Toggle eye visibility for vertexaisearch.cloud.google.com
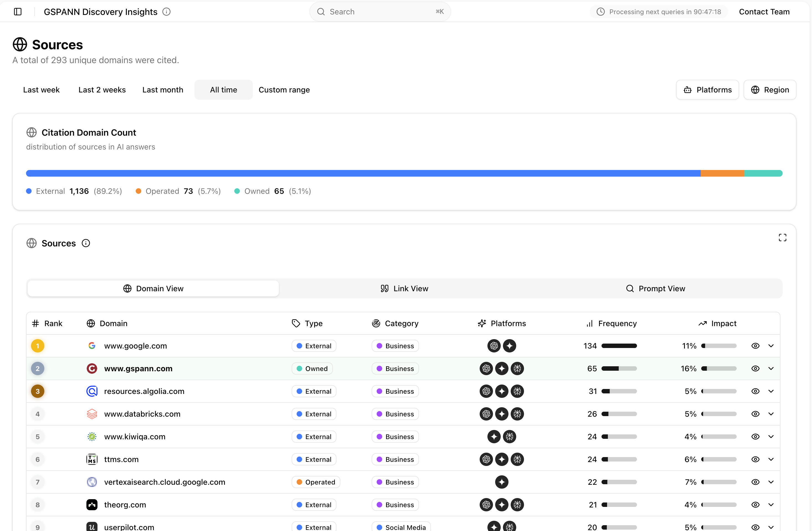 click(755, 482)
